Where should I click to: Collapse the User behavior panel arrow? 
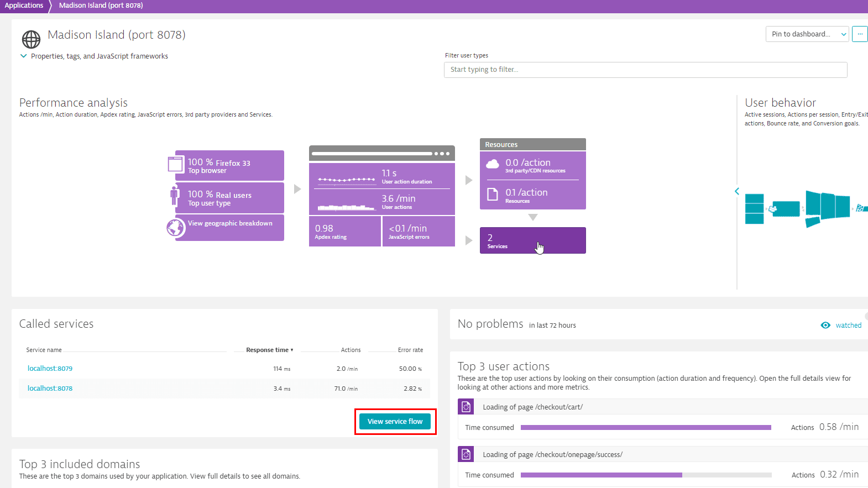pyautogui.click(x=737, y=191)
